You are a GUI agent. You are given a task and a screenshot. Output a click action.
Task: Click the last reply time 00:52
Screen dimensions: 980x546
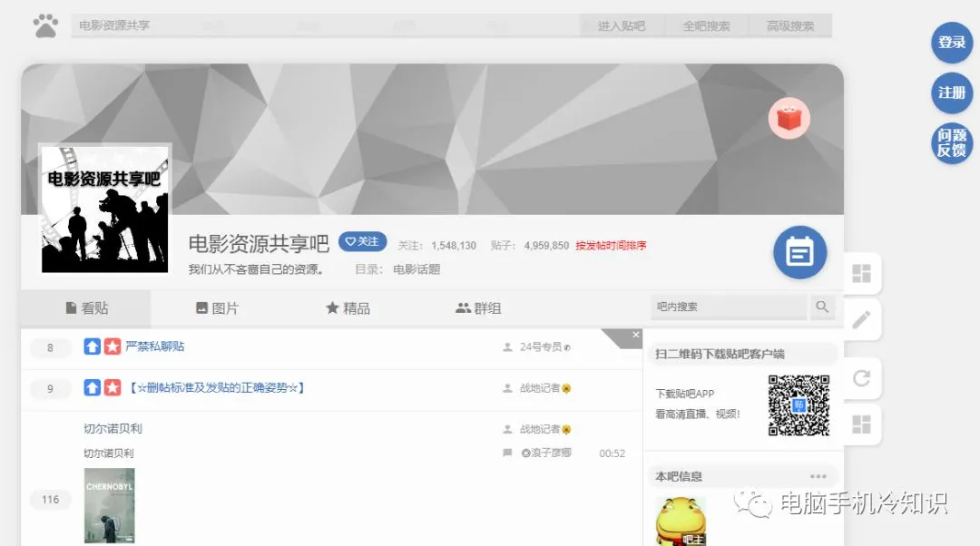click(x=612, y=453)
